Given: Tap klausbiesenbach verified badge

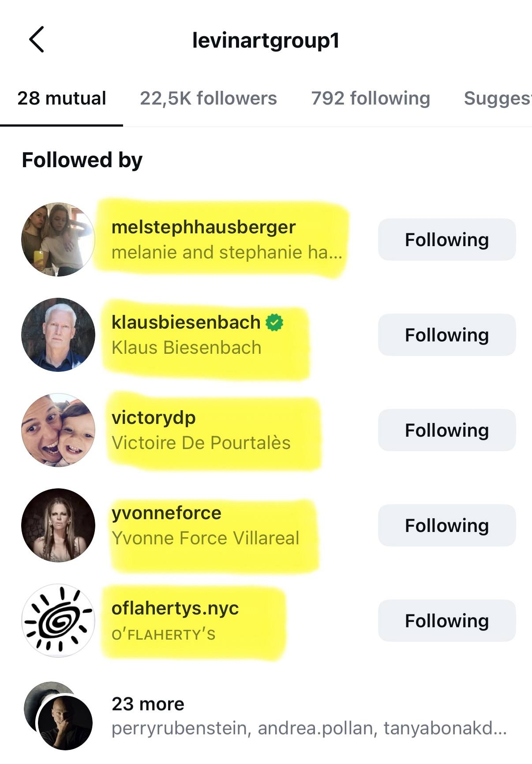Looking at the screenshot, I should click(274, 322).
